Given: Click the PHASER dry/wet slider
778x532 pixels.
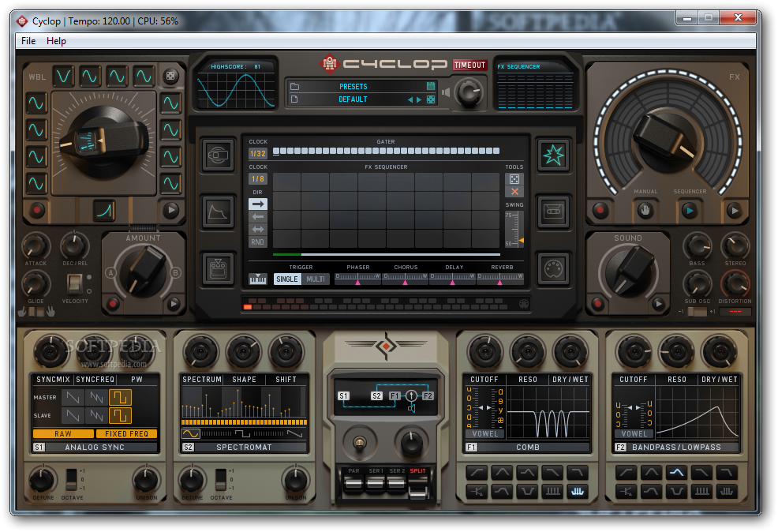Looking at the screenshot, I should (357, 279).
